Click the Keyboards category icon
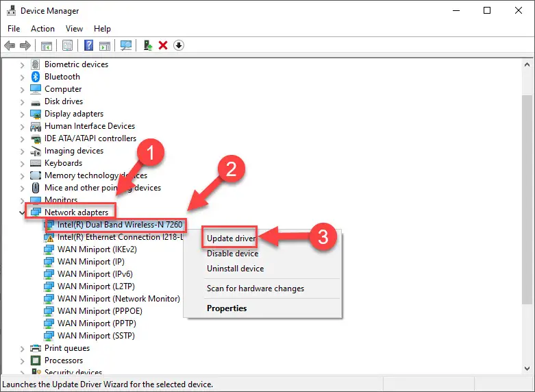Viewport: 535px width, 392px height. click(36, 163)
